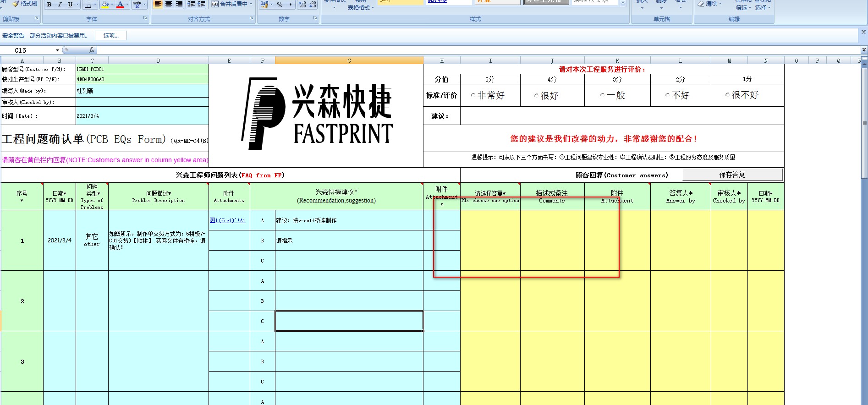Select the cell containing 请指示
This screenshot has height=405, width=868.
(349, 241)
